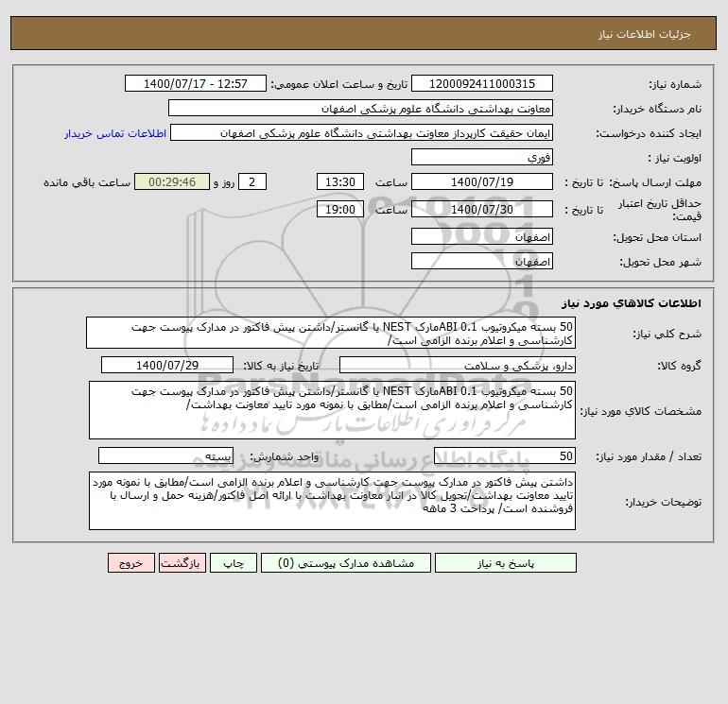Select the need number field 1200092411000315
Viewport: 728px width, 704px height.
482,83
